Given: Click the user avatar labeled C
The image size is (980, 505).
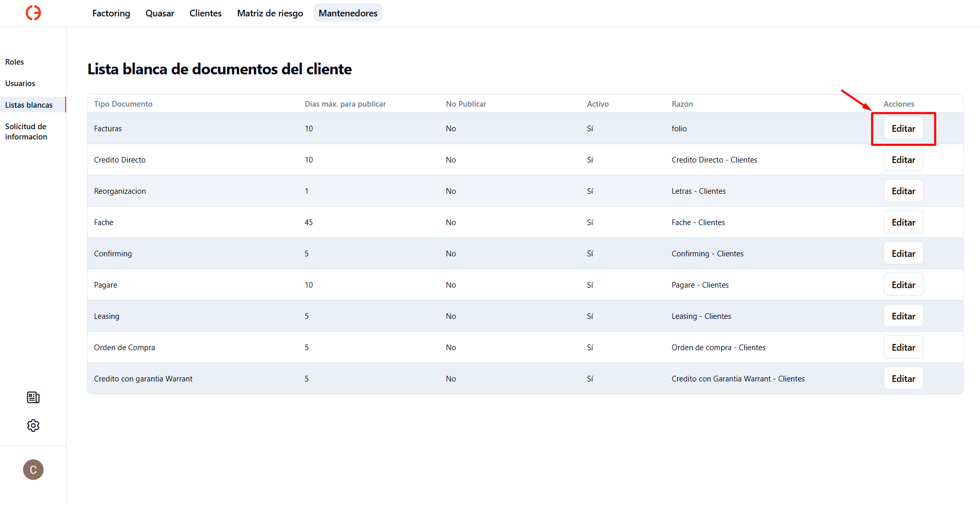Looking at the screenshot, I should pyautogui.click(x=33, y=470).
